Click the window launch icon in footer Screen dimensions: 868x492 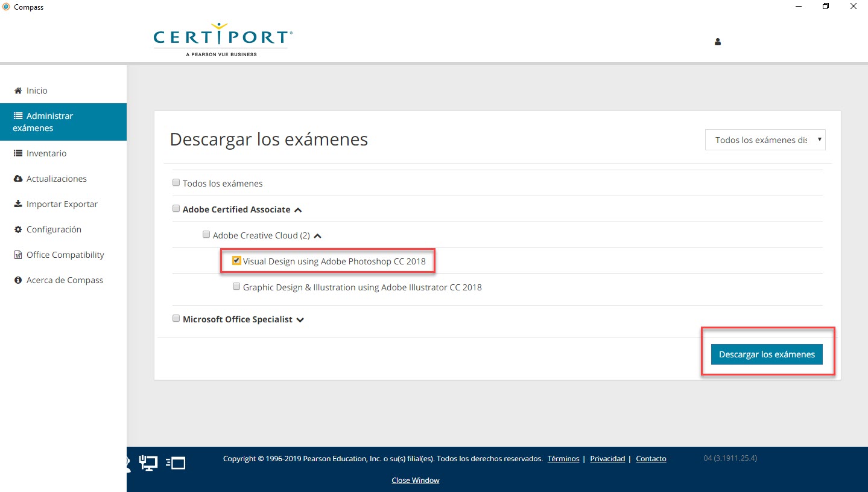point(176,463)
